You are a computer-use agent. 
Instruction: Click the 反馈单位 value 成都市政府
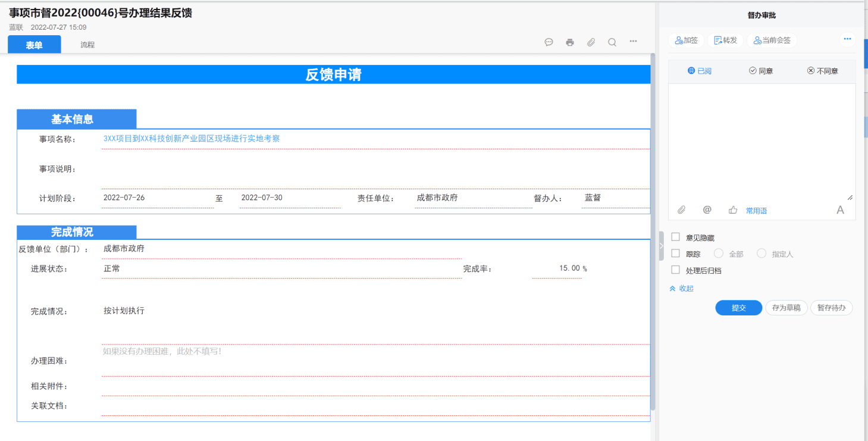124,248
